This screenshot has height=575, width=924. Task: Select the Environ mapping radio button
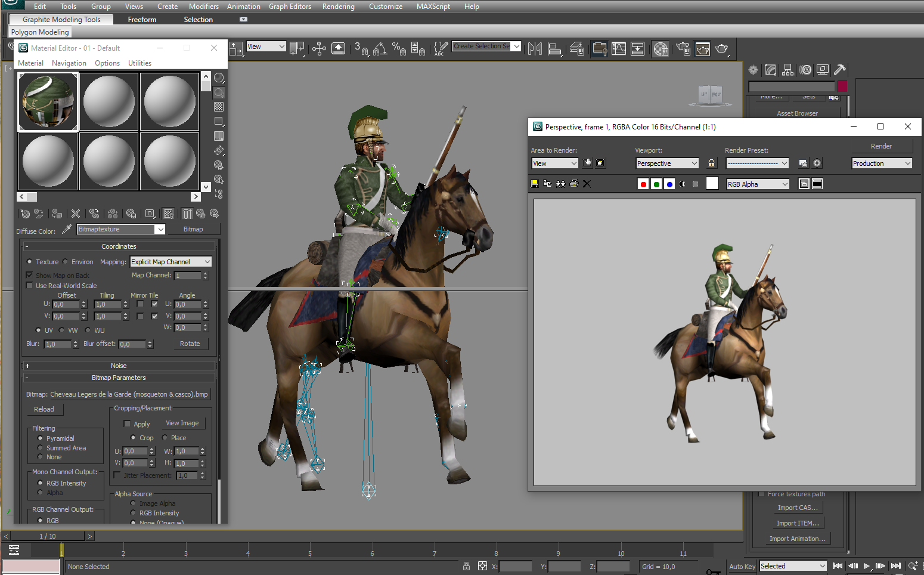tap(66, 261)
